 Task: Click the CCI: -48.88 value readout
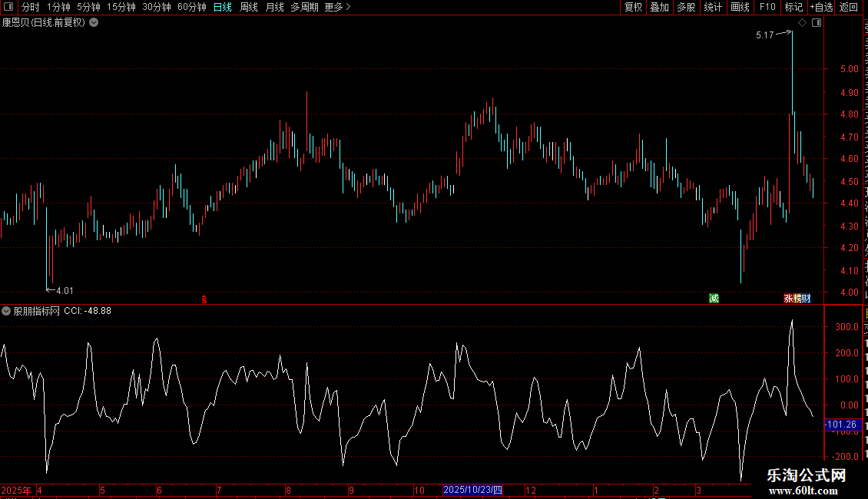pos(88,311)
